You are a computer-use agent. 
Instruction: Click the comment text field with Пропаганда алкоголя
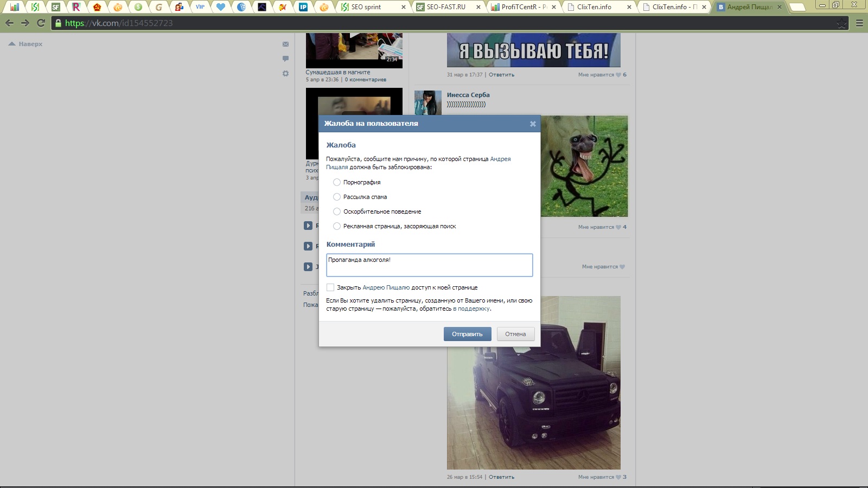point(430,265)
